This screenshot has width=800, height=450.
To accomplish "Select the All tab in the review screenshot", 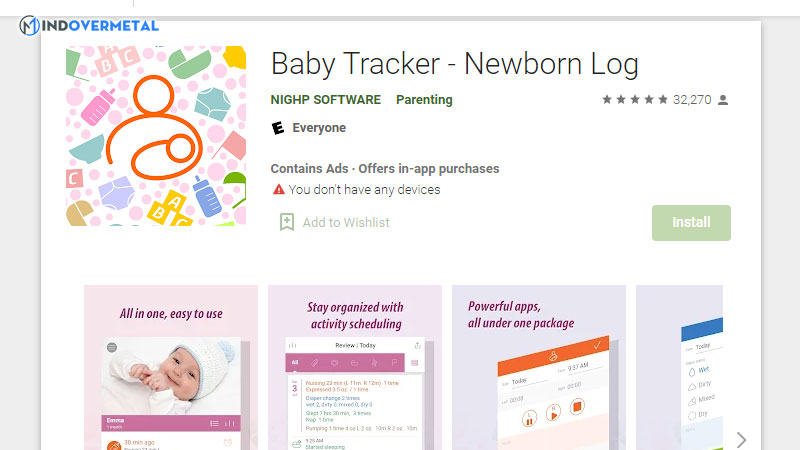I will [295, 362].
